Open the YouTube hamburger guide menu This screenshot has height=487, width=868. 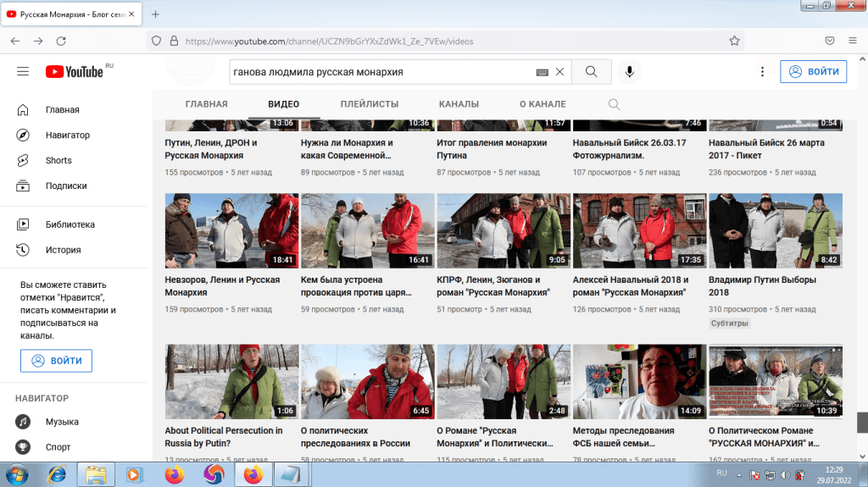pyautogui.click(x=23, y=72)
